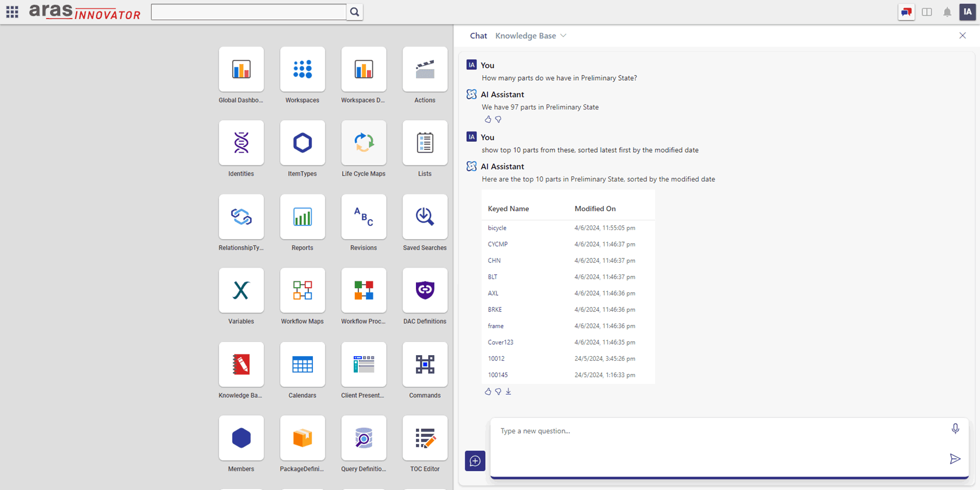The image size is (980, 490).
Task: Start a new chat conversation
Action: coord(475,461)
